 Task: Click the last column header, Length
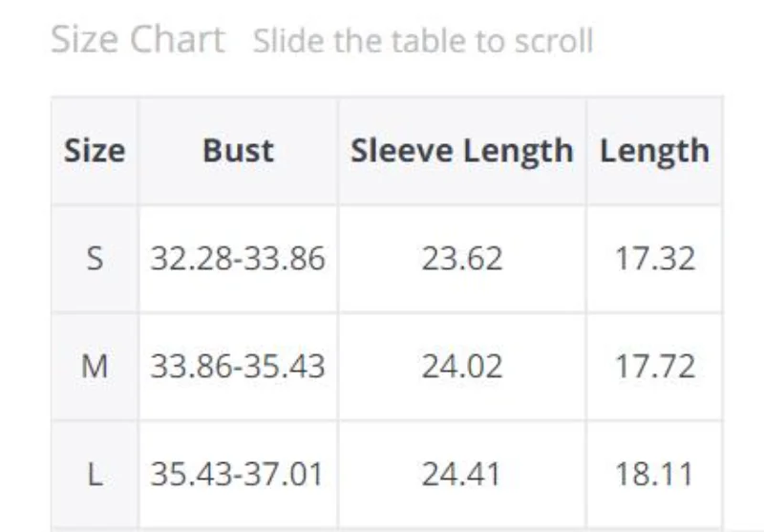[654, 151]
